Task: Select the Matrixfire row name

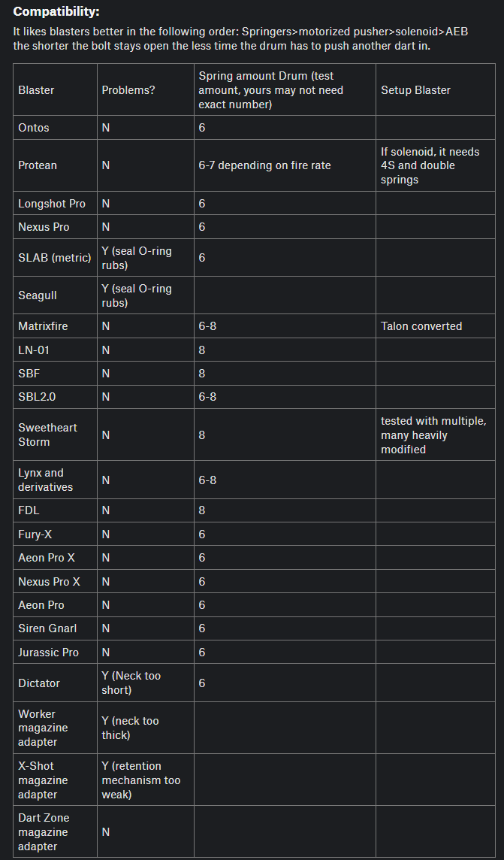Action: pos(44,326)
